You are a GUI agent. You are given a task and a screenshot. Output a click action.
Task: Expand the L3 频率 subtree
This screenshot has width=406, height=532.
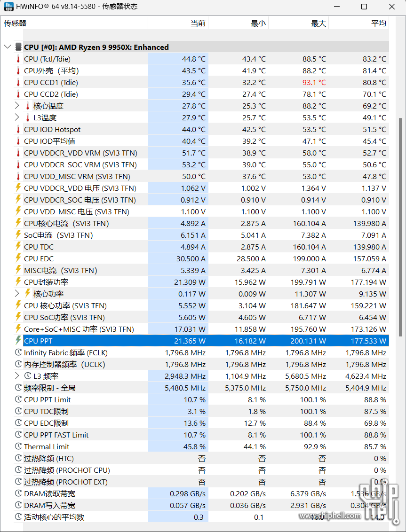[x=17, y=376]
